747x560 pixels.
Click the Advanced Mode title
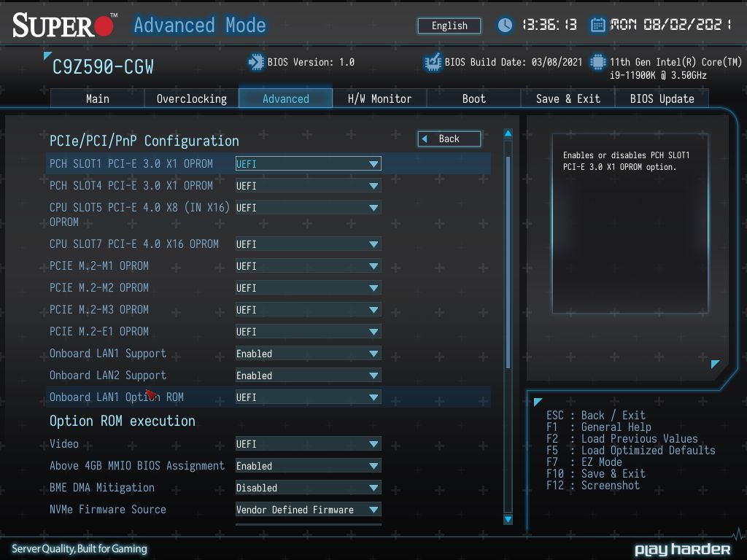point(200,25)
